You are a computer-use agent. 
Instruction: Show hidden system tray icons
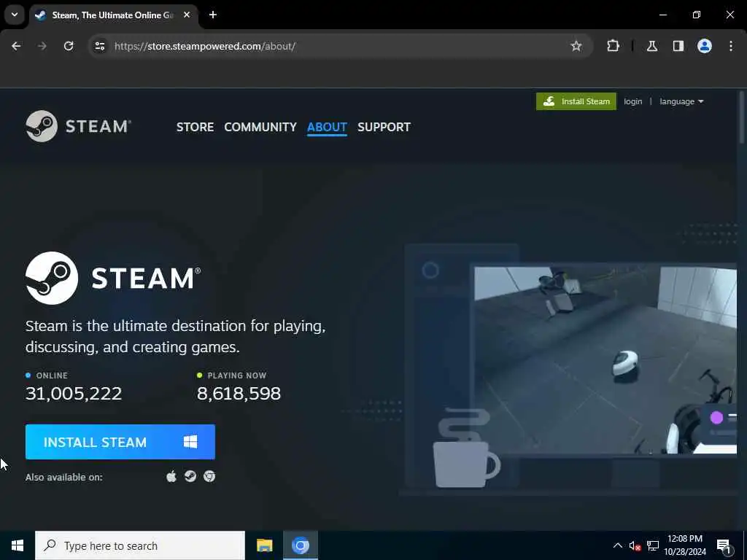tap(617, 545)
